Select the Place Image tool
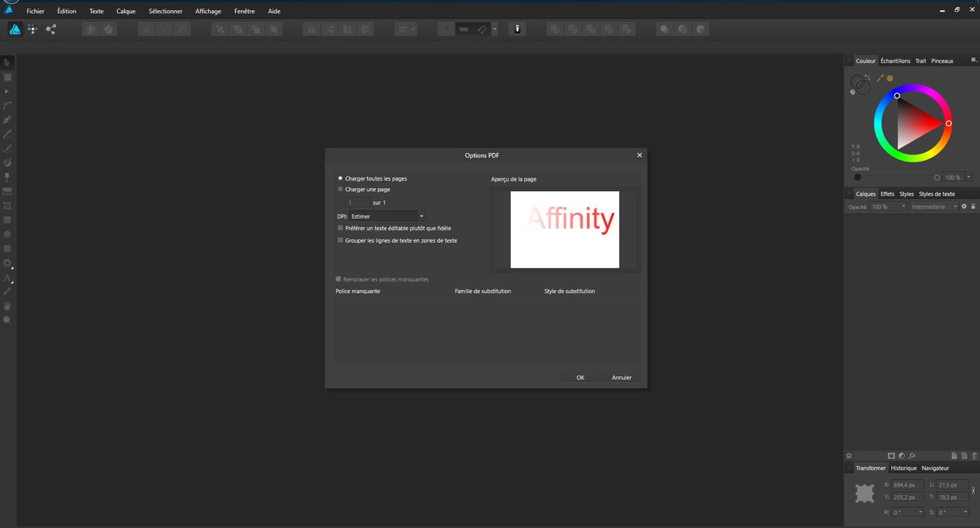980x528 pixels. tap(8, 191)
